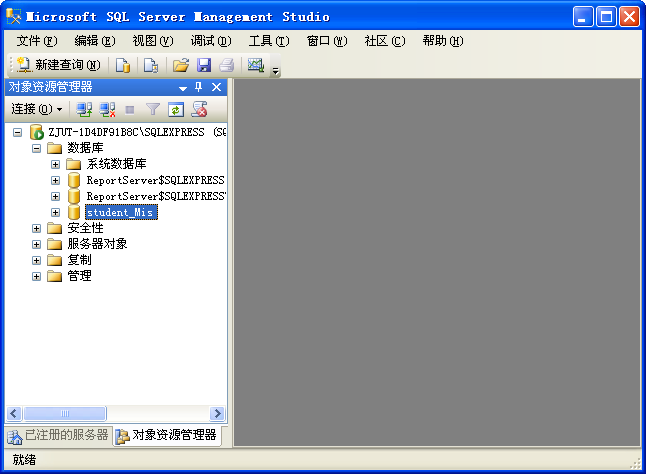Toggle the auto-hide pin on Object Explorer
The image size is (646, 474).
[198, 87]
